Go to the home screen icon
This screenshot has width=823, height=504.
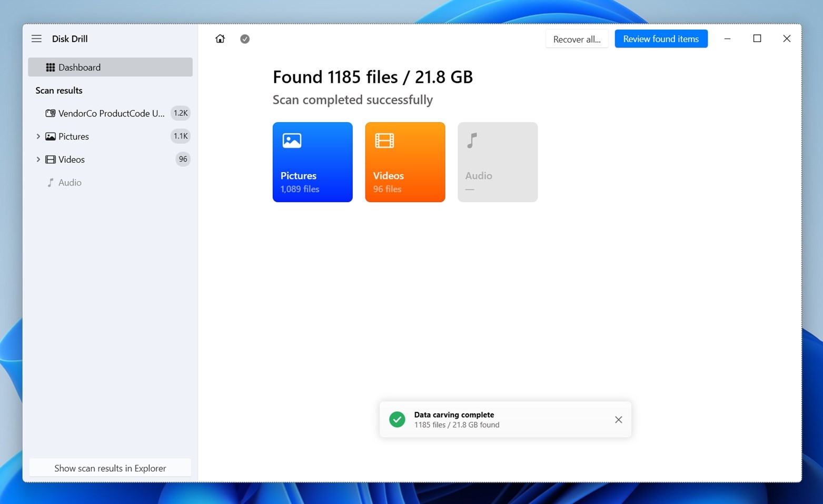coord(220,38)
